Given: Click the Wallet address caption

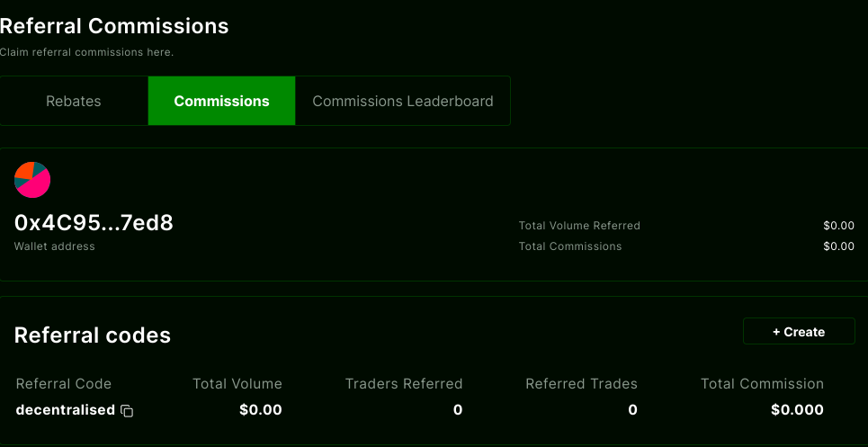Looking at the screenshot, I should [x=54, y=246].
